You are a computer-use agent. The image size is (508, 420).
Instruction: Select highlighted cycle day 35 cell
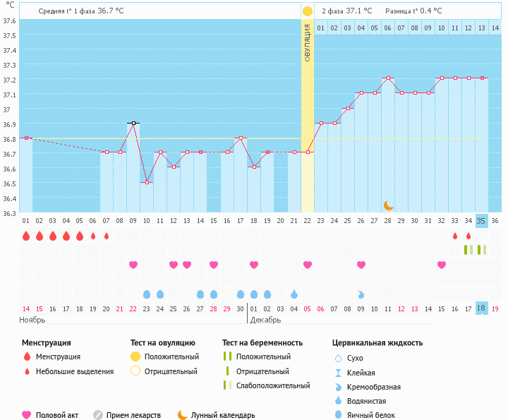[481, 220]
